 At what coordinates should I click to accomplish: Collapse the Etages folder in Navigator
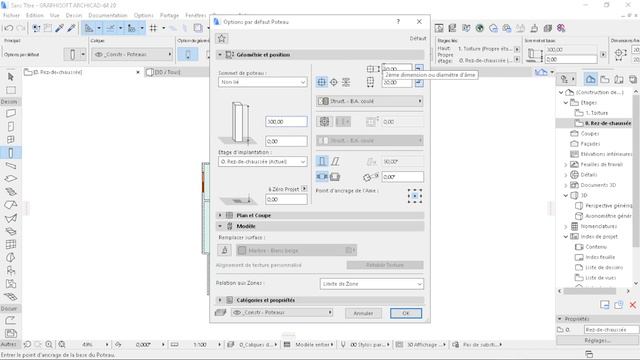pyautogui.click(x=566, y=102)
